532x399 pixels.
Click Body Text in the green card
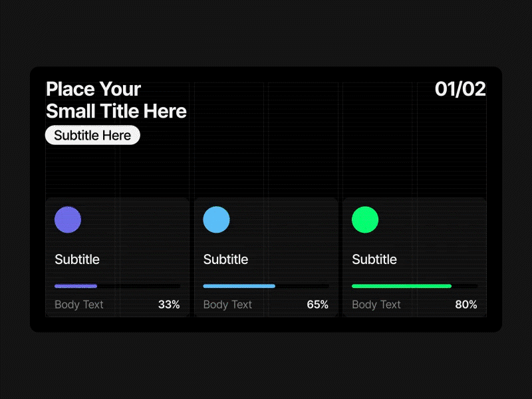pyautogui.click(x=376, y=305)
